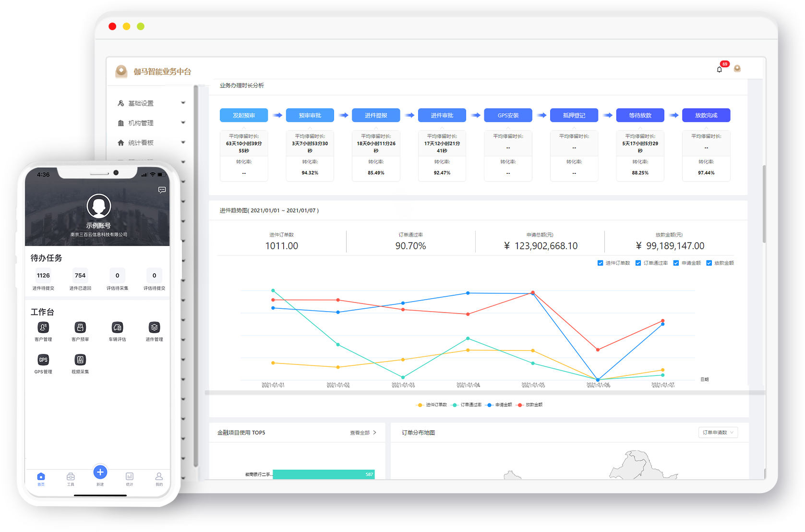Open the 订单申请数 dropdown
805x532 pixels.
tap(718, 433)
